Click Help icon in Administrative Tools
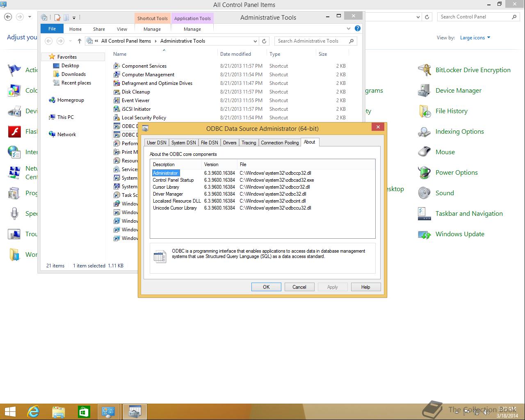This screenshot has width=525, height=420. tap(358, 28)
